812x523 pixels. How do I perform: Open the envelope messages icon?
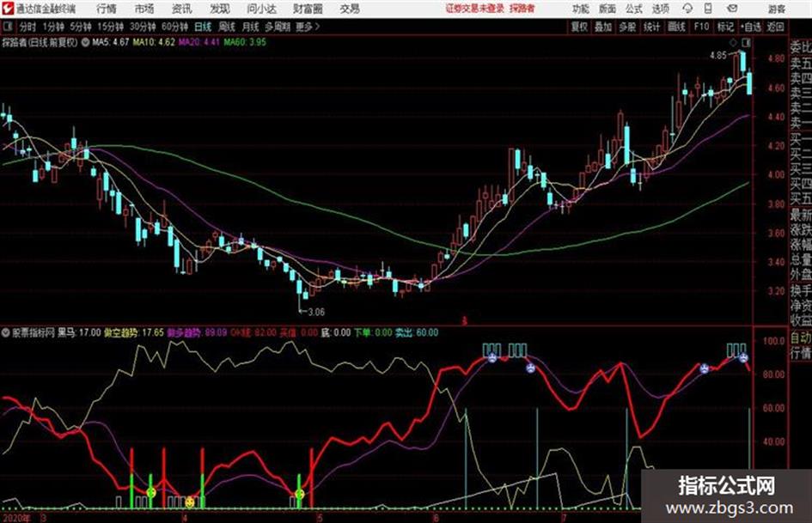(732, 9)
